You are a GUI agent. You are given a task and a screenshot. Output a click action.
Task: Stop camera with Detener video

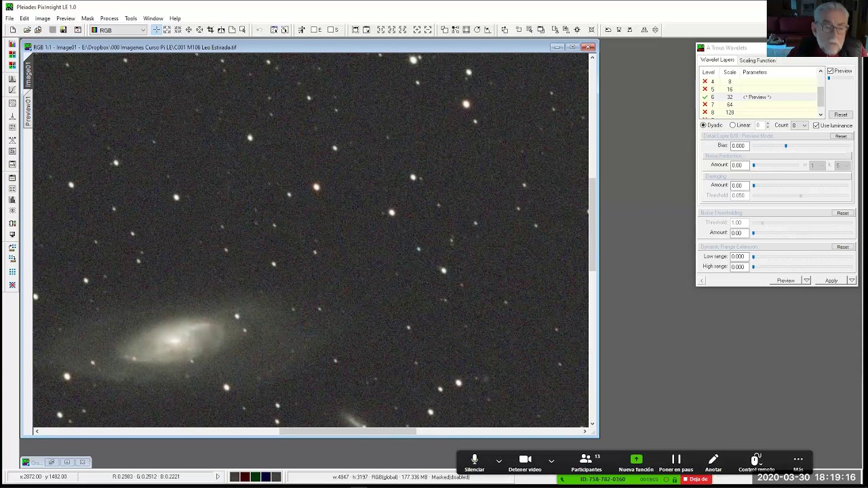click(525, 463)
